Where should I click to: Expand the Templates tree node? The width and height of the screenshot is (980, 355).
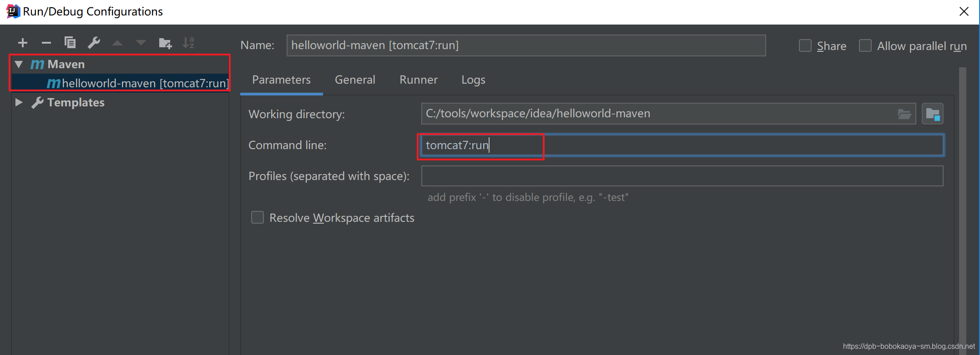pos(19,102)
